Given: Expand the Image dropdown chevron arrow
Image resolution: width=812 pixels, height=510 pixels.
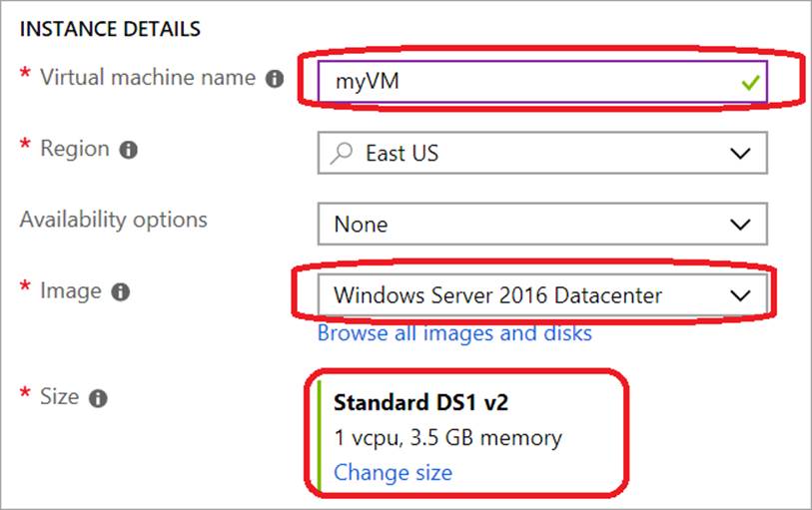Looking at the screenshot, I should (x=740, y=295).
